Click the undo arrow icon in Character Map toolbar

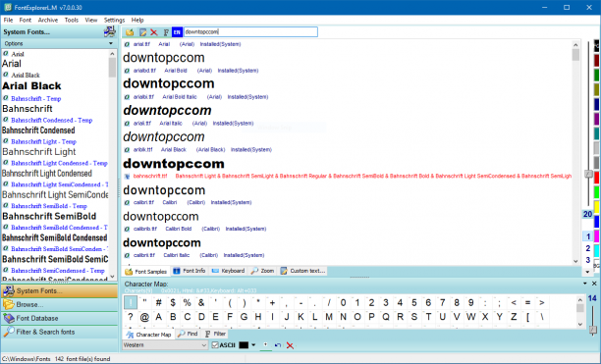278,345
